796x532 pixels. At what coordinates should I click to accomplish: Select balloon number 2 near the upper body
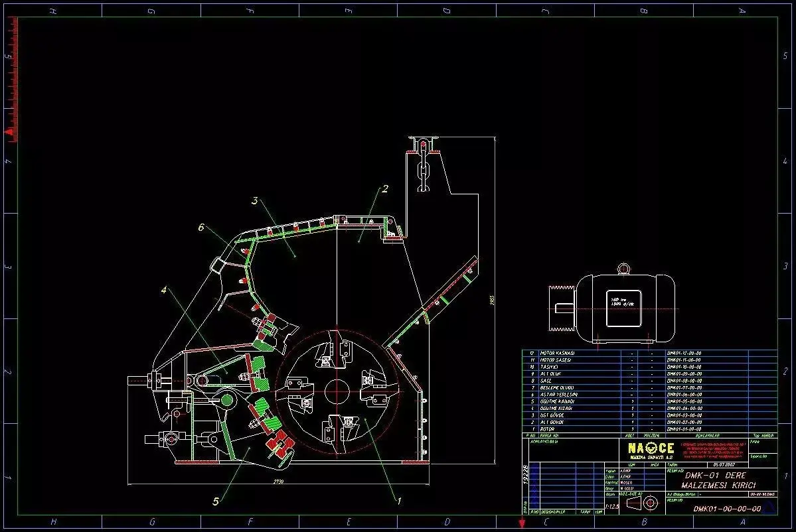(385, 188)
